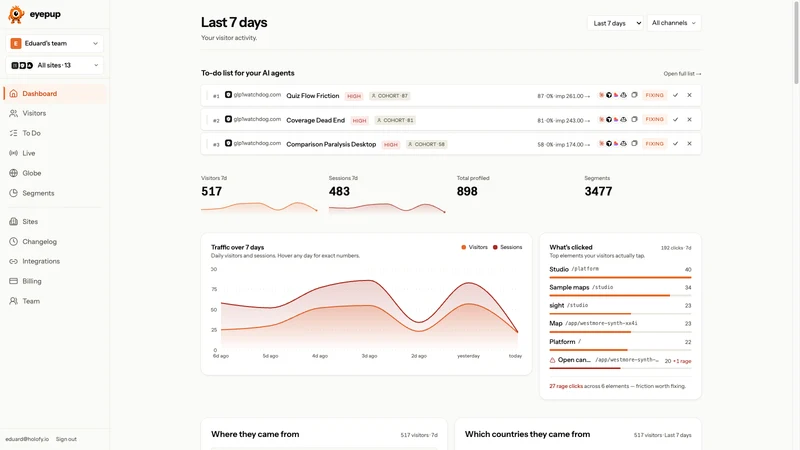The height and width of the screenshot is (450, 800).
Task: Open the Changelog page
Action: 55,241
